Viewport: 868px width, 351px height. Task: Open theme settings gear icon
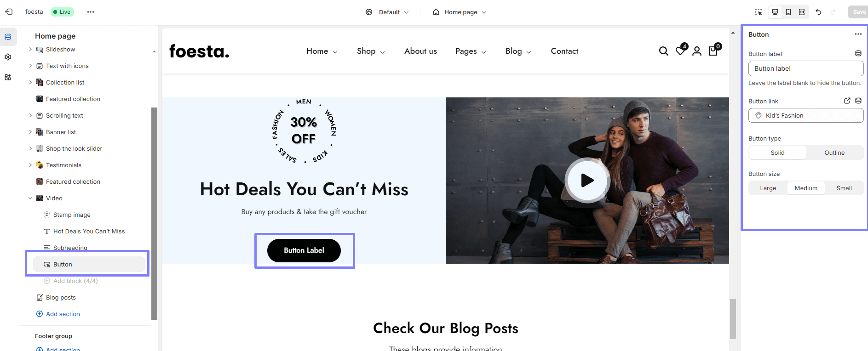8,57
